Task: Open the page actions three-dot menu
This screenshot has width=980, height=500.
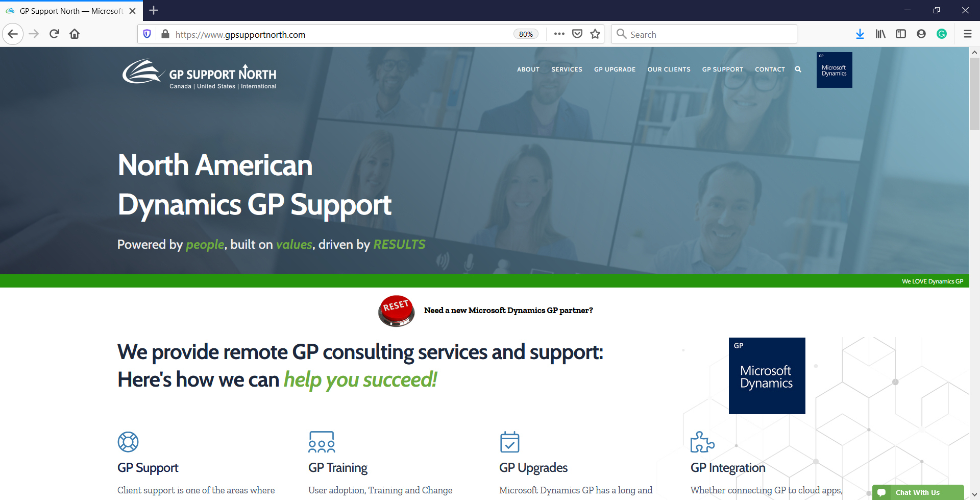Action: pos(559,34)
